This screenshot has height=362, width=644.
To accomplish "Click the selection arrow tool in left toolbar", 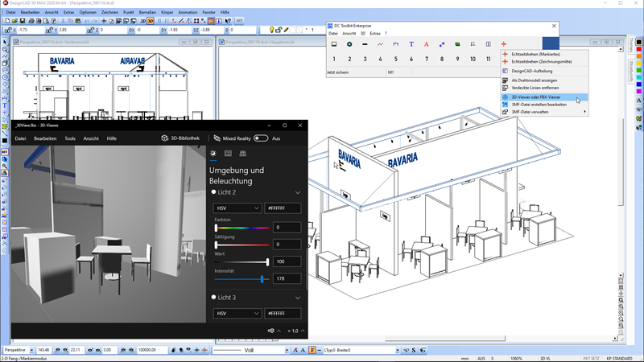I will pos(5,43).
